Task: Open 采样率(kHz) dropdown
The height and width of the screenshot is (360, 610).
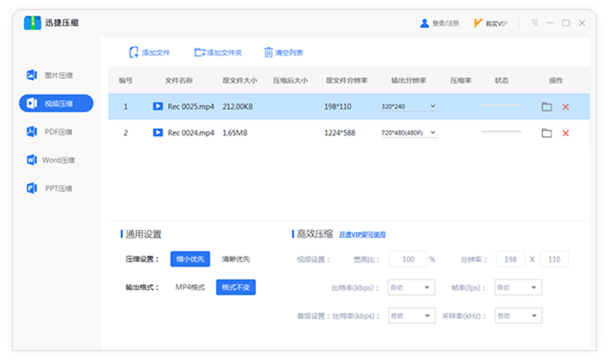Action: (x=519, y=316)
